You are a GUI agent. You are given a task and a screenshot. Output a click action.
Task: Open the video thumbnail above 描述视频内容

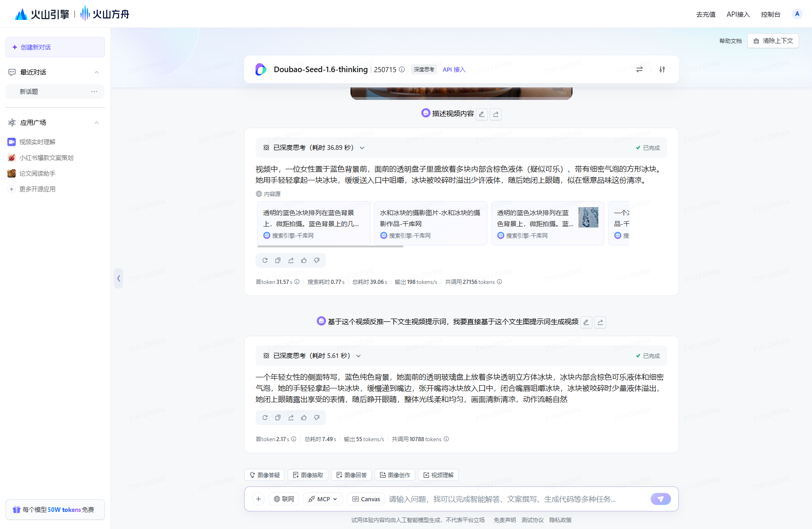point(461,93)
